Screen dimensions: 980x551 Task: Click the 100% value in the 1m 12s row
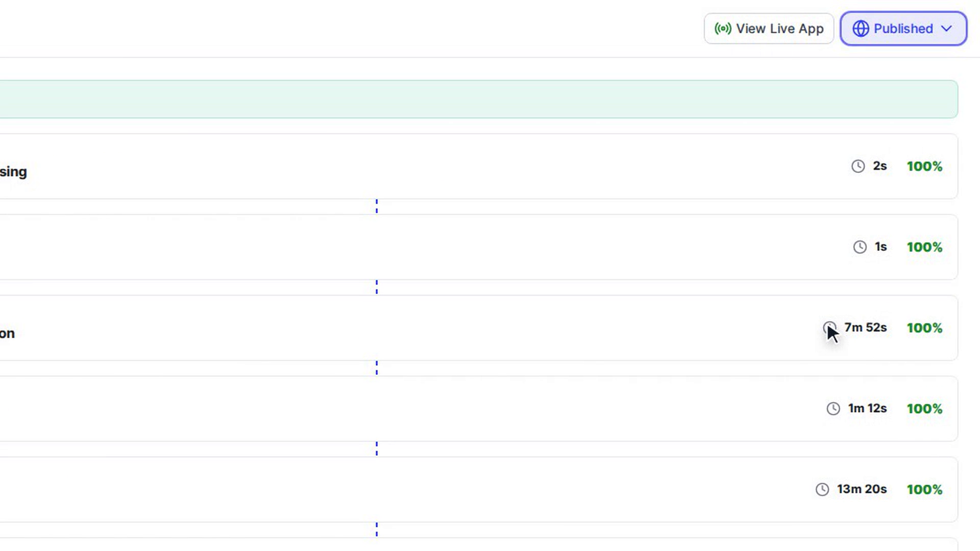point(924,409)
